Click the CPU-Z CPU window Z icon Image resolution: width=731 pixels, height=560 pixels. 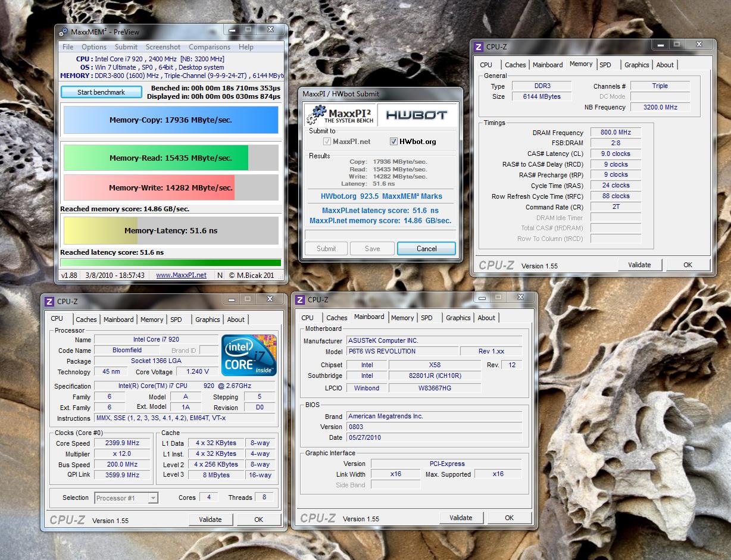click(50, 302)
